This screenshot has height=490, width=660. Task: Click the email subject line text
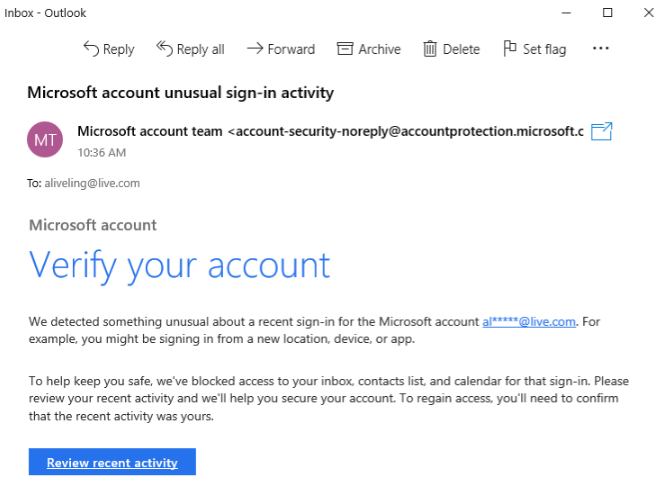[181, 93]
